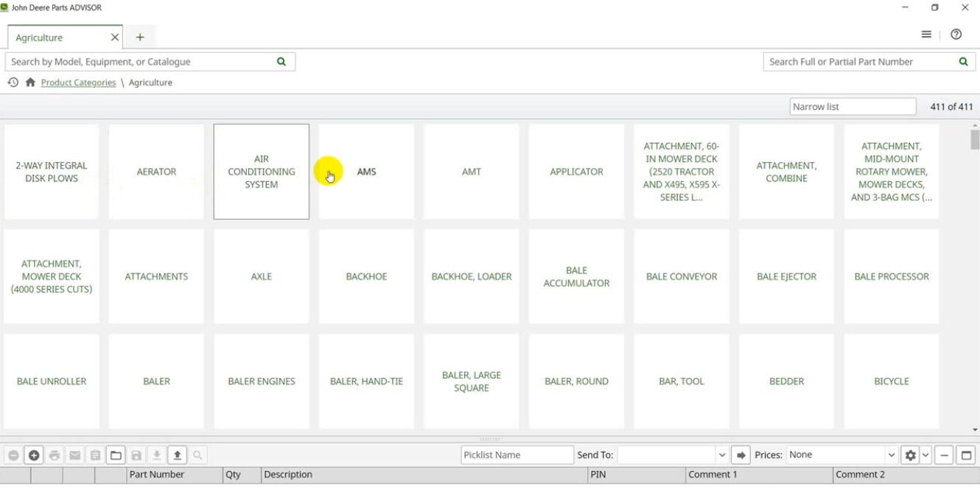Open the BALER category tile
The image size is (980, 488).
click(x=156, y=381)
